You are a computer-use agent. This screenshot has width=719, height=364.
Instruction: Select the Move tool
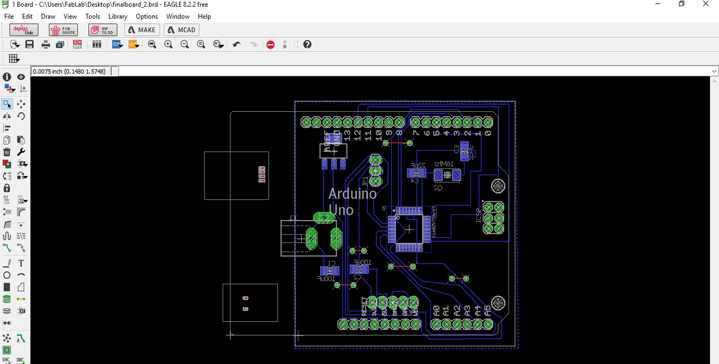[21, 104]
